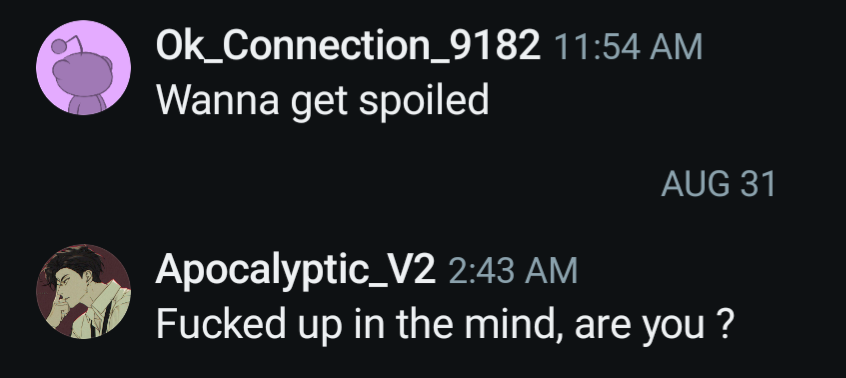Select the "Wanna get spoiled" message
Viewport: 846px width, 378px height.
323,101
